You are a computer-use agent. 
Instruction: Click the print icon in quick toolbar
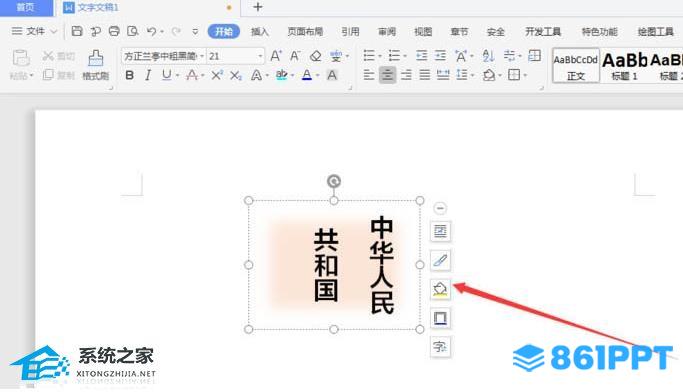coord(114,31)
